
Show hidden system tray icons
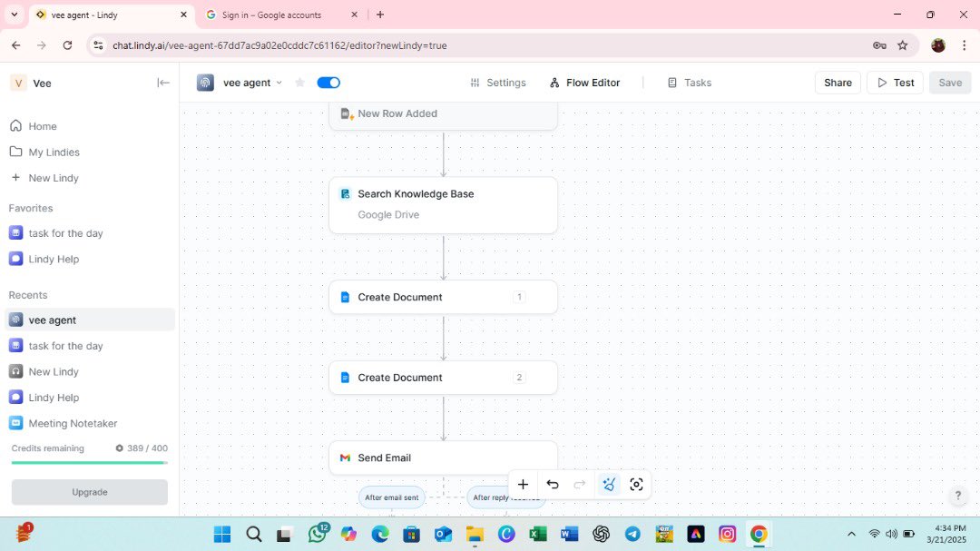tap(851, 534)
